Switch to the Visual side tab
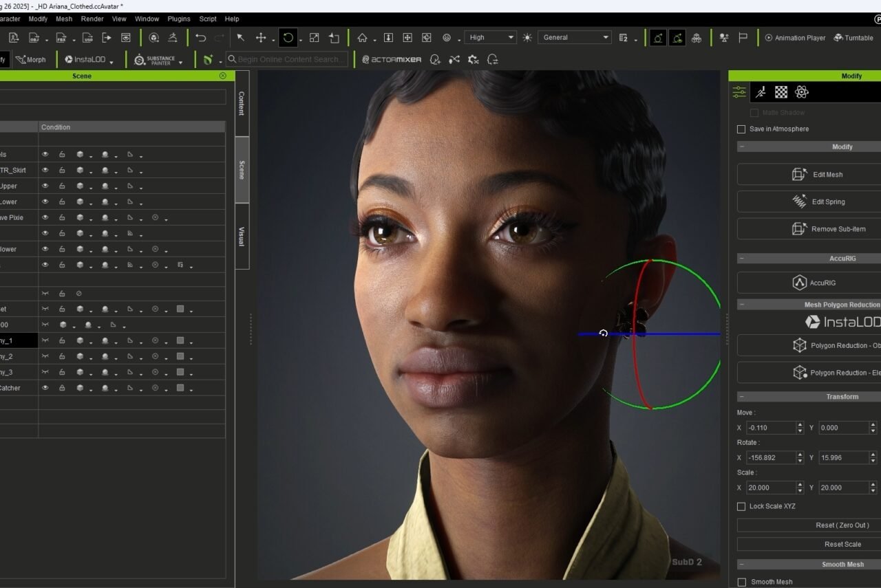881x588 pixels. [242, 236]
